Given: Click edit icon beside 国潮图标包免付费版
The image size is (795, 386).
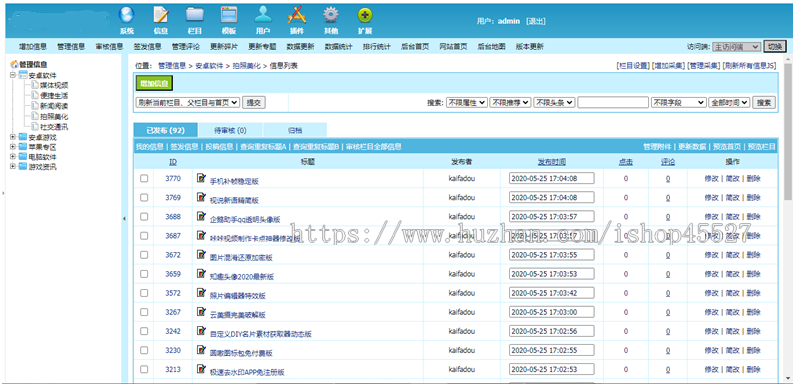Looking at the screenshot, I should point(201,350).
